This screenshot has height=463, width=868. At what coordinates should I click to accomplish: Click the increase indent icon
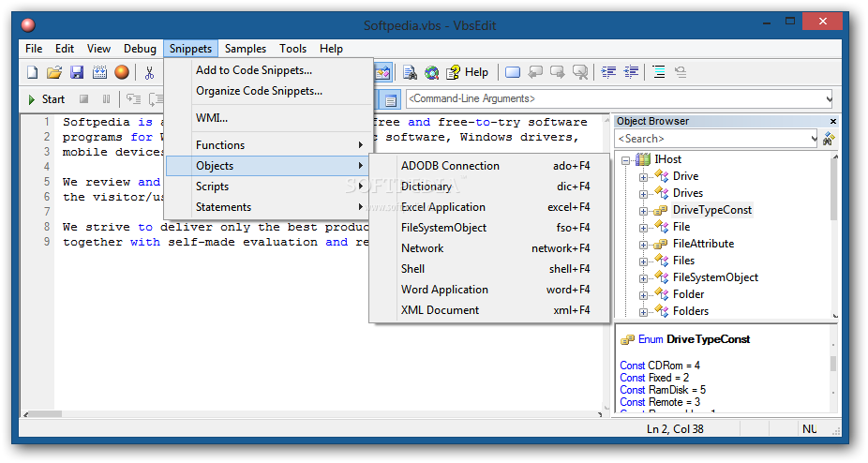pyautogui.click(x=609, y=72)
